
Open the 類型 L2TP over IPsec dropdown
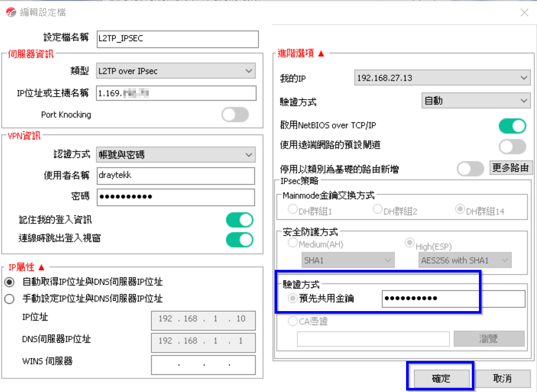[176, 71]
